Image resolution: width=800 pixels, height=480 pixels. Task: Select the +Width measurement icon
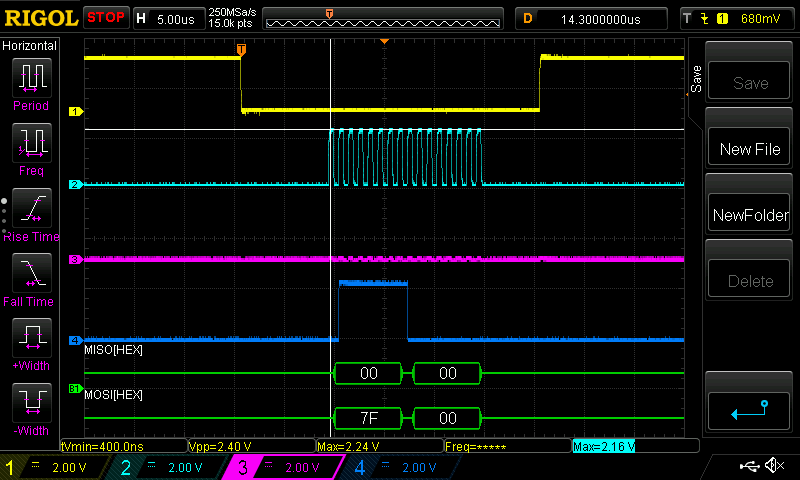[32, 338]
